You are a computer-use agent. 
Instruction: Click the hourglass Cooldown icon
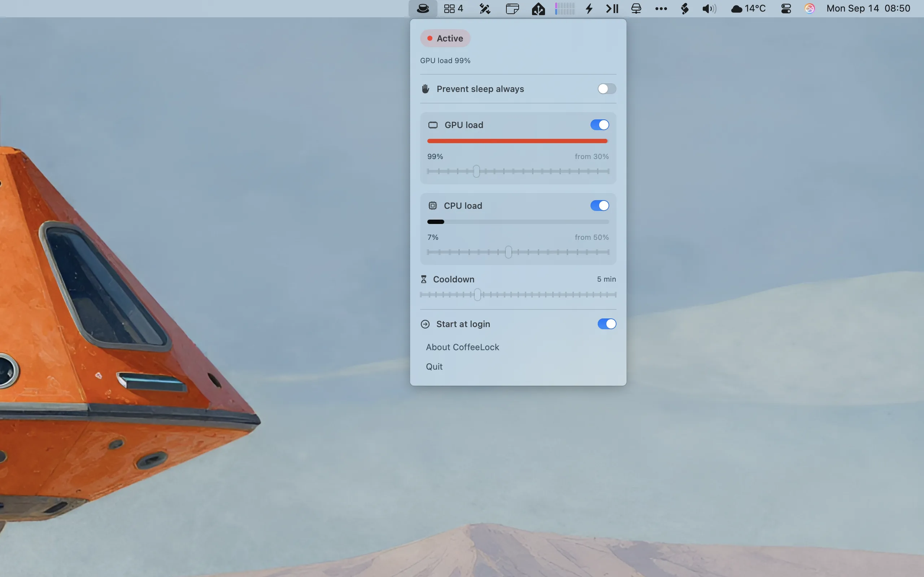pos(423,279)
